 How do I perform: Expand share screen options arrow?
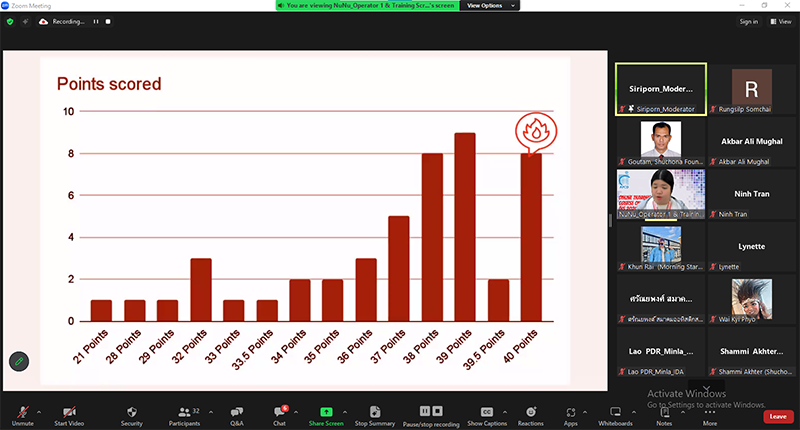[345, 412]
